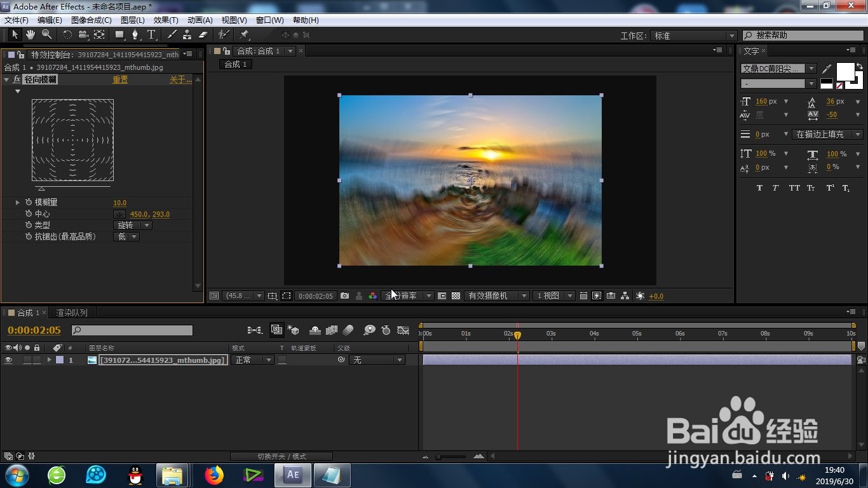
Task: Select the Puppet Pin tool
Action: coord(245,34)
